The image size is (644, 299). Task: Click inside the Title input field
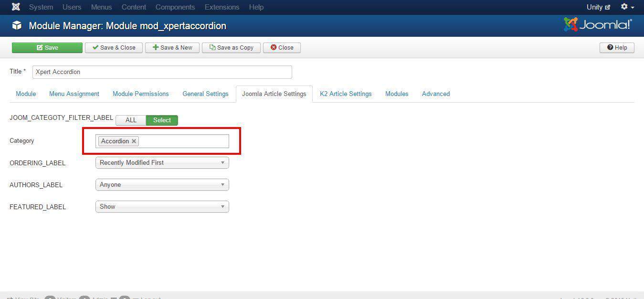tap(162, 72)
